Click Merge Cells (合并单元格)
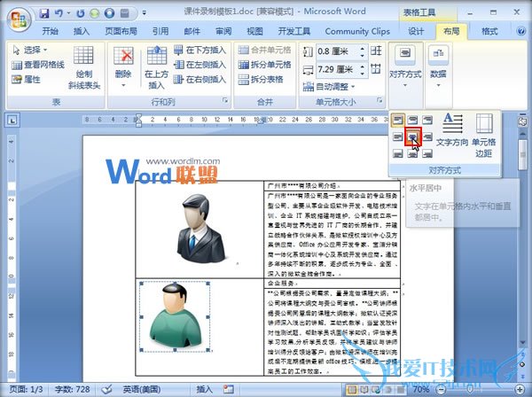The width and height of the screenshot is (532, 397). pyautogui.click(x=264, y=51)
